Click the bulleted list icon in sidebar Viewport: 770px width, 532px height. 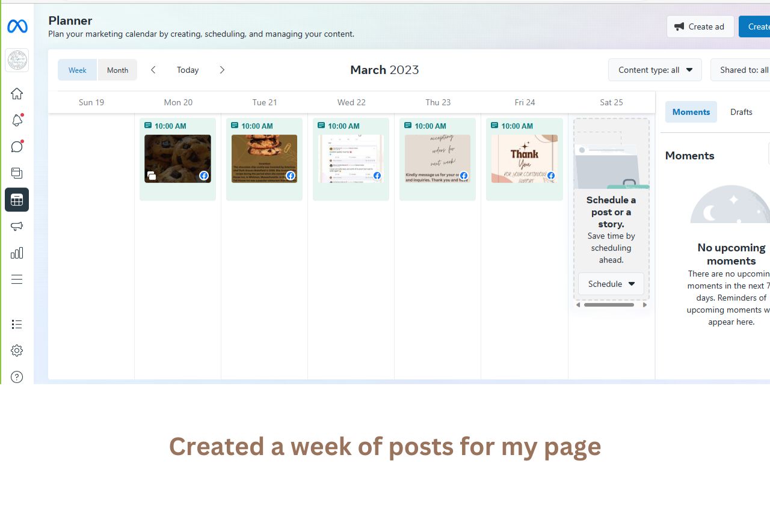coord(17,325)
